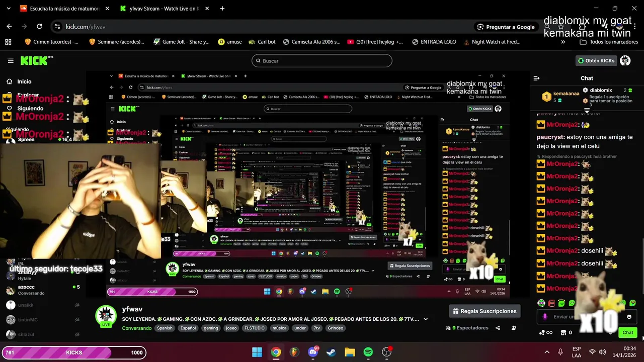
Task: Show hidden system tray icons
Action: click(x=547, y=352)
